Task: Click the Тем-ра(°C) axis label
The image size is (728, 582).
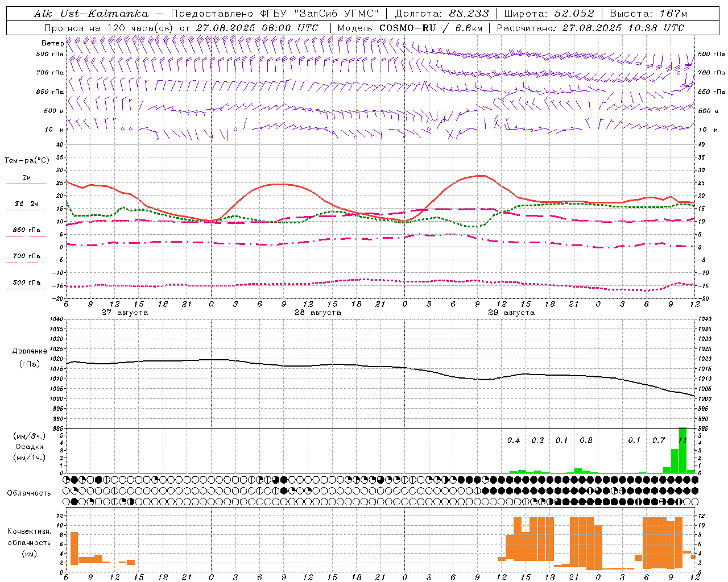Action: click(27, 161)
